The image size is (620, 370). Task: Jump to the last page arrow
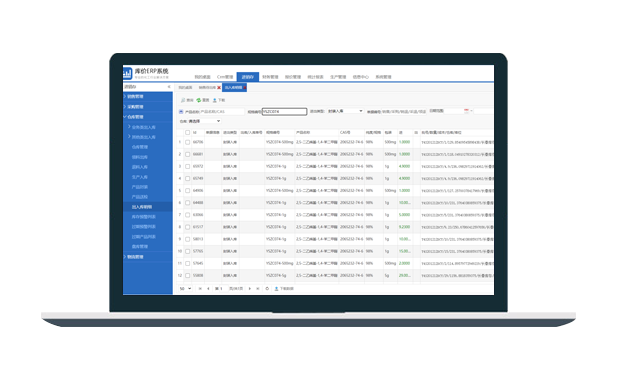(x=258, y=289)
